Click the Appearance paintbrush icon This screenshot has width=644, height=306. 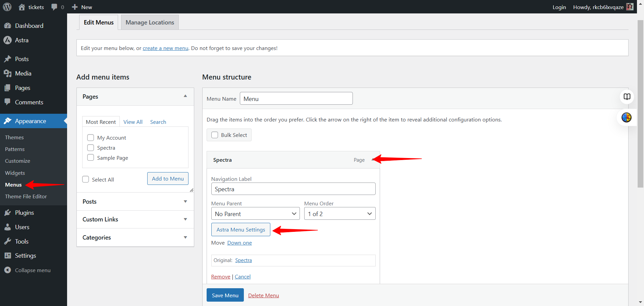coord(7,121)
